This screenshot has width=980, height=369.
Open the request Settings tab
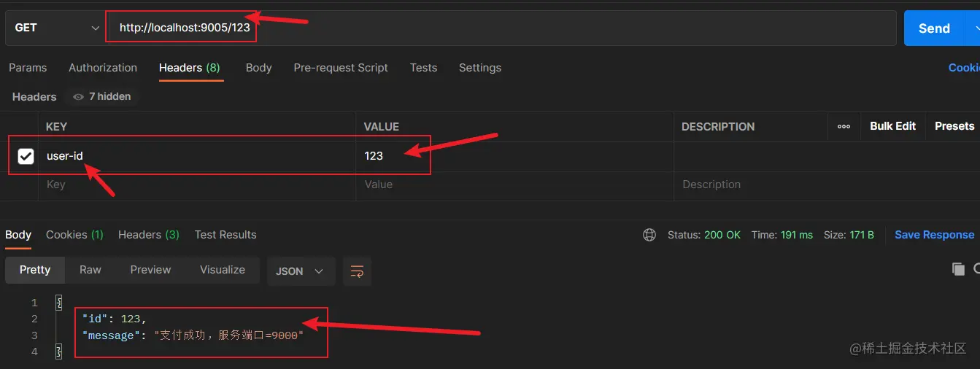[x=480, y=68]
